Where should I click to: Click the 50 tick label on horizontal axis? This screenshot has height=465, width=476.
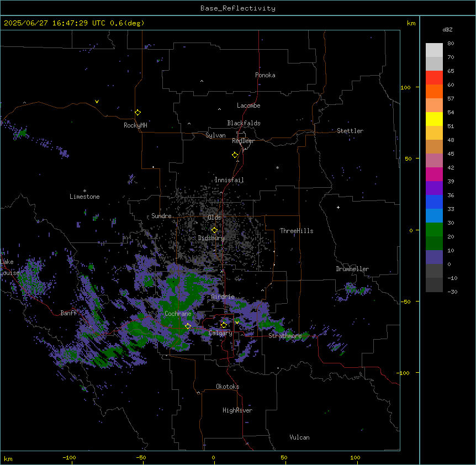tap(284, 458)
